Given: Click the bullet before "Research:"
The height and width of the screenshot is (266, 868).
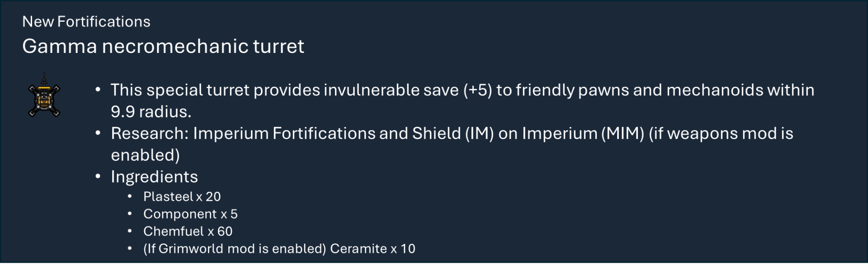Looking at the screenshot, I should 98,133.
